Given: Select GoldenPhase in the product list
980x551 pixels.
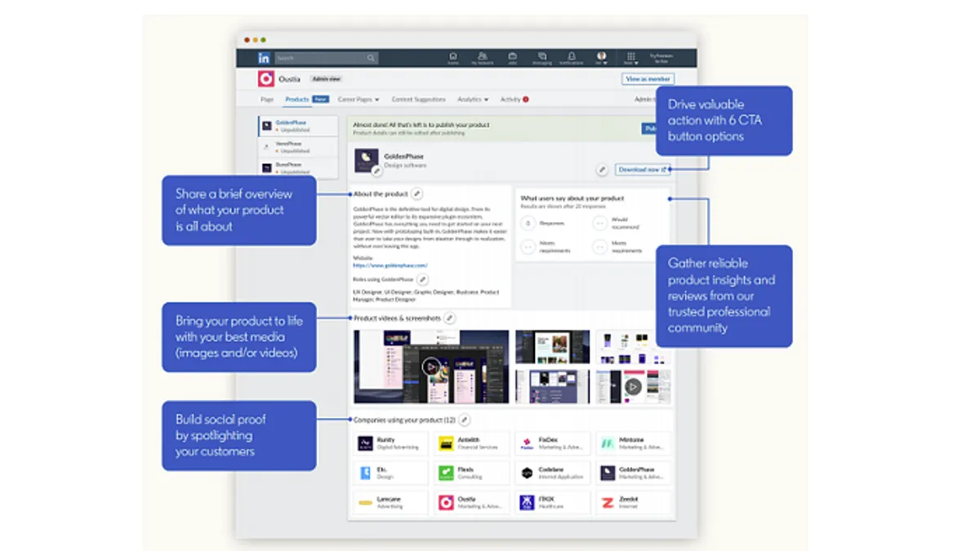Looking at the screenshot, I should coord(298,126).
